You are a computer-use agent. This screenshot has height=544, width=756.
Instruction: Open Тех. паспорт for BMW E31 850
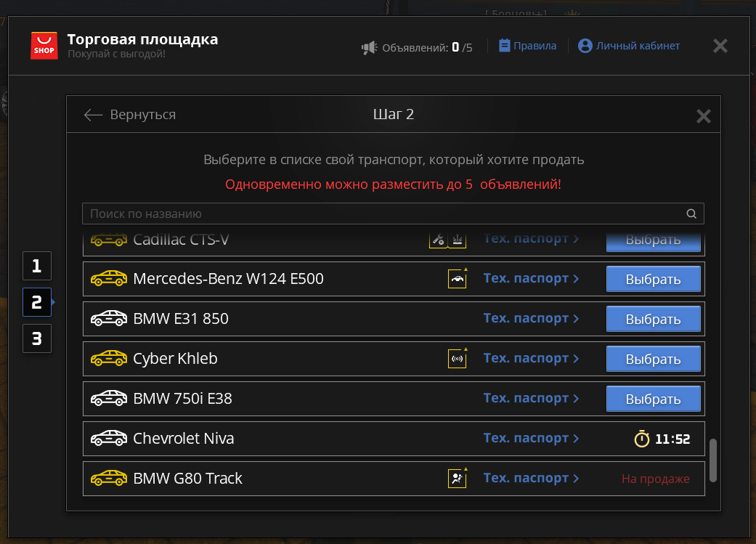(x=531, y=318)
